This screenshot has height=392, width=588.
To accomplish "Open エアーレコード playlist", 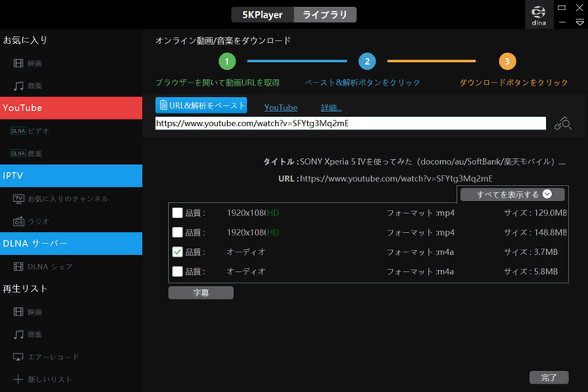I will point(45,357).
